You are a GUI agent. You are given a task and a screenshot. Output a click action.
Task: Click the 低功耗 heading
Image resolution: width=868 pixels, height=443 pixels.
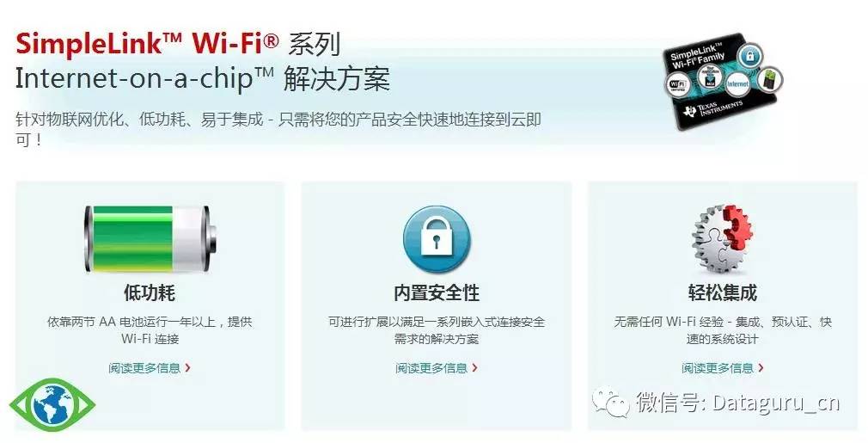click(150, 292)
